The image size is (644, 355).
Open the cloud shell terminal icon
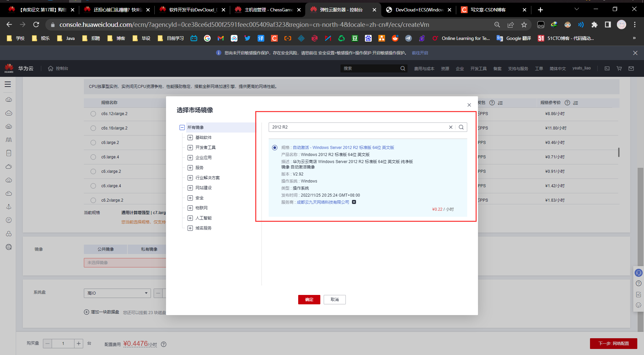tap(607, 68)
